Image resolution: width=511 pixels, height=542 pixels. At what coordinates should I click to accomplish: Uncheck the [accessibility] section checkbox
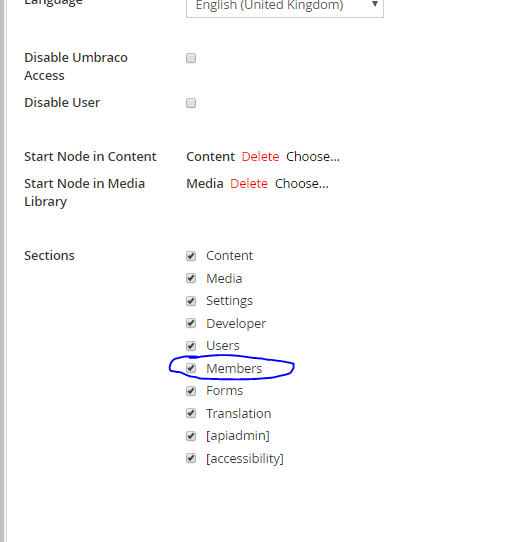point(191,458)
